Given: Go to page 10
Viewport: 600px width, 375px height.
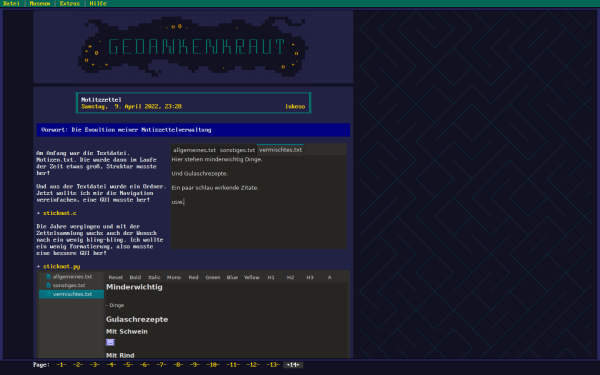Looking at the screenshot, I should coord(213,365).
